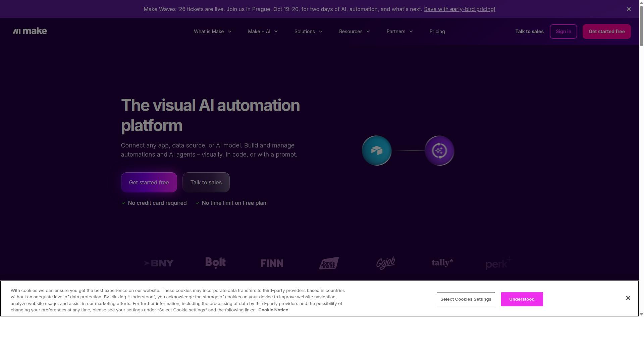Screen dimensions: 644x362
Task: Expand the What is Make chevron
Action: point(230,32)
